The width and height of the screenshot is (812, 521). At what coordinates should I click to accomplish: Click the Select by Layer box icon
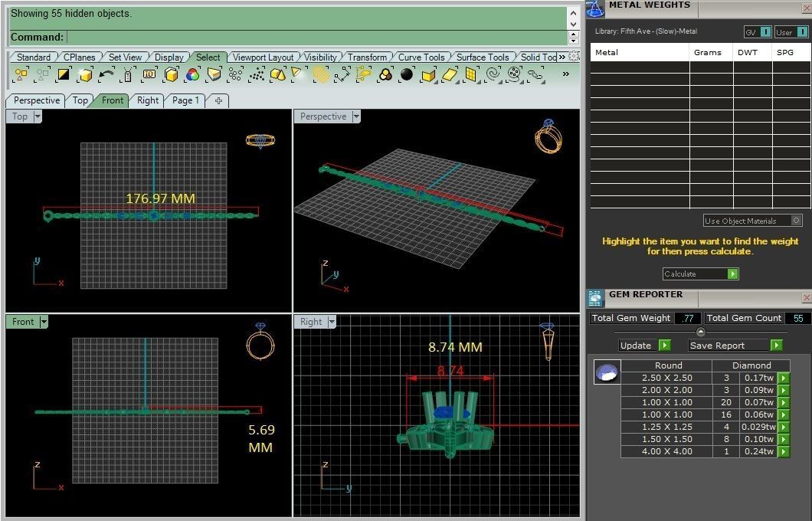pos(171,75)
